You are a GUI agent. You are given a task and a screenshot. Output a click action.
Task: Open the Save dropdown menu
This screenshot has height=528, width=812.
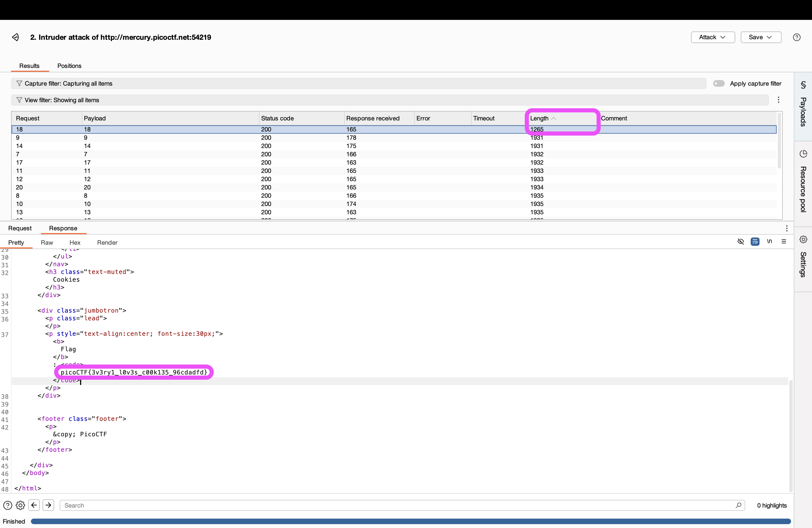(x=761, y=37)
